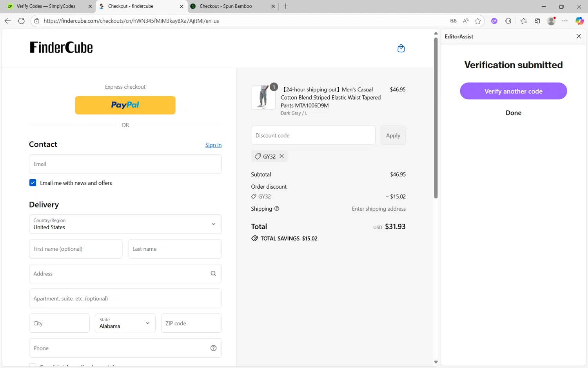
Task: Click the Men's Casual Cotton Blend pants title
Action: (x=331, y=97)
